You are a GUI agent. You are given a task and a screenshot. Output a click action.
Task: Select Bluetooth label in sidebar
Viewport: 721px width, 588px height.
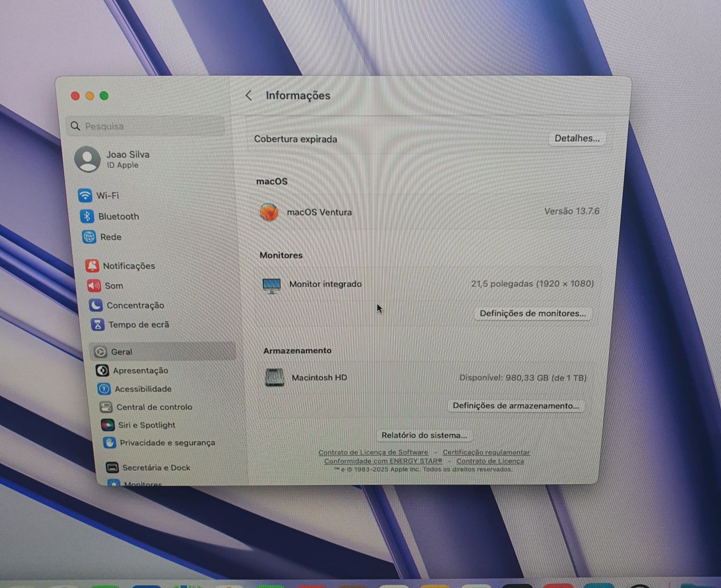(x=119, y=216)
